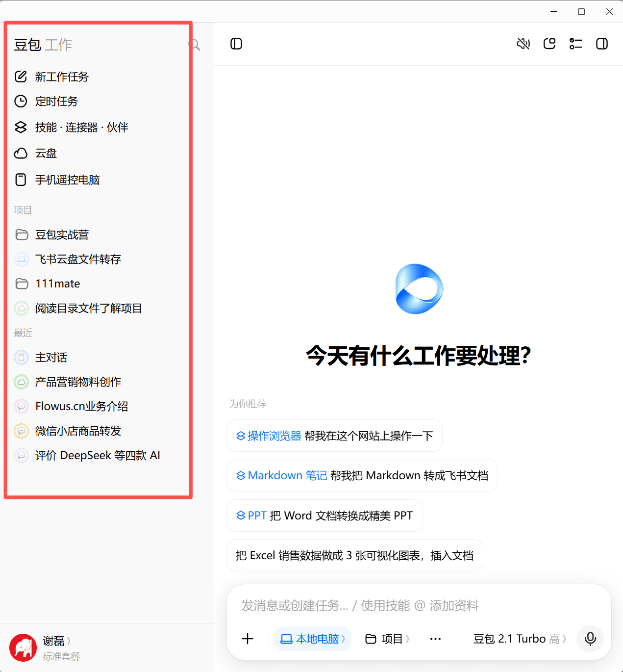Click the phone icon beside 手机遥控电脑
The height and width of the screenshot is (672, 623).
[x=21, y=180]
